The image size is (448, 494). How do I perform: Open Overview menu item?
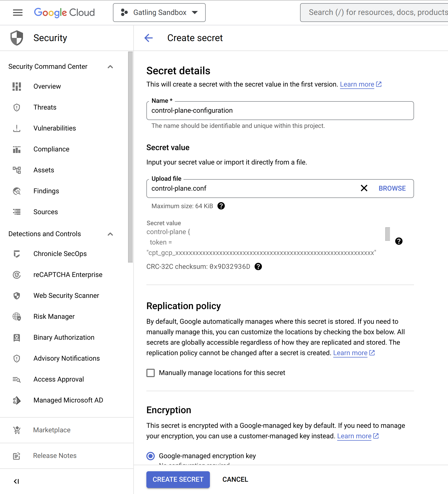[x=47, y=86]
